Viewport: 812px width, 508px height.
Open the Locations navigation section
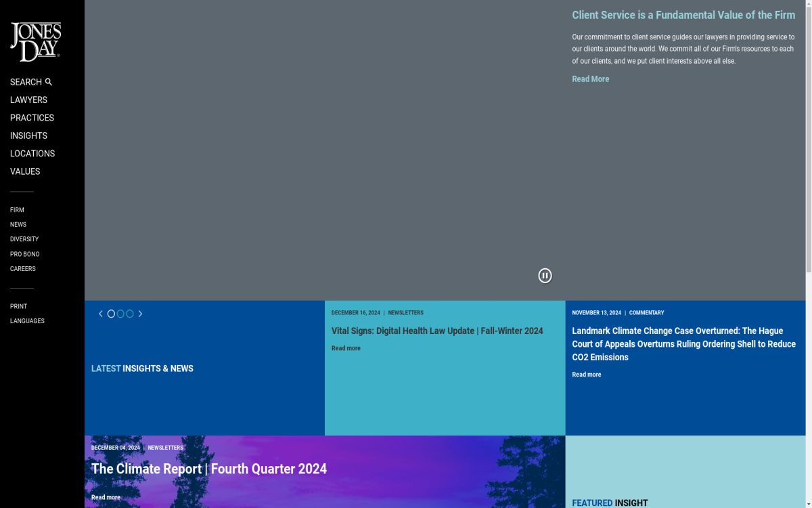tap(32, 154)
